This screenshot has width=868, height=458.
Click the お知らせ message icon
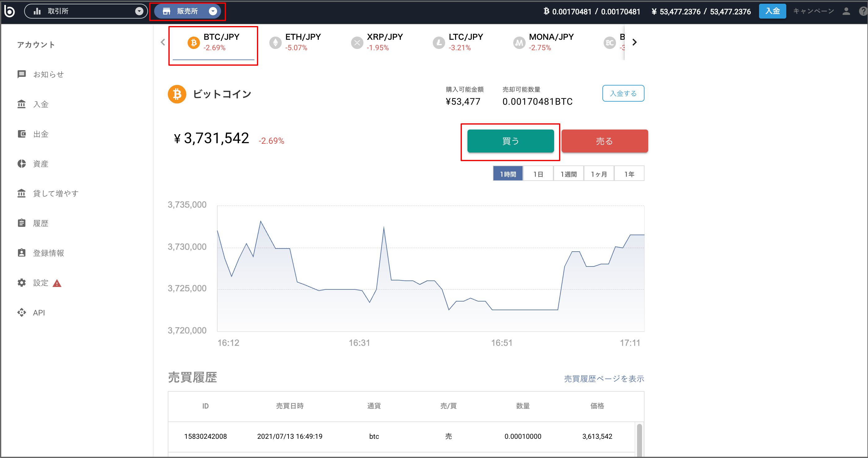22,74
